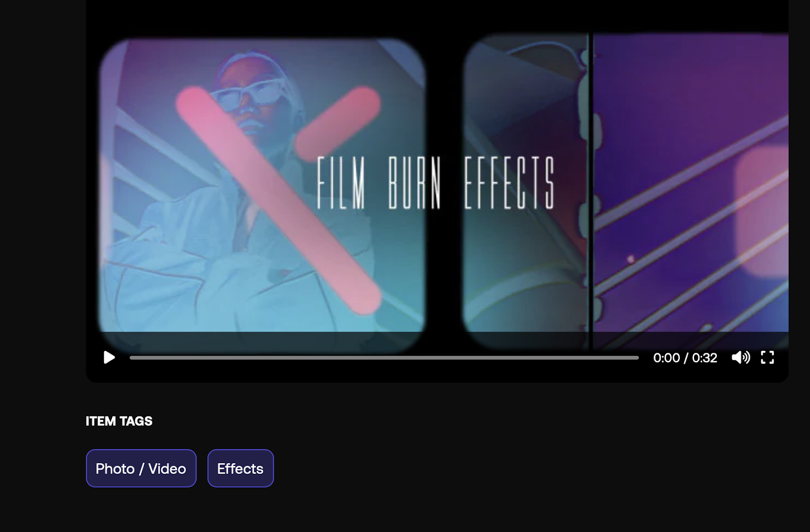Seek to the end of the progress bar
The height and width of the screenshot is (532, 810).
(x=638, y=358)
